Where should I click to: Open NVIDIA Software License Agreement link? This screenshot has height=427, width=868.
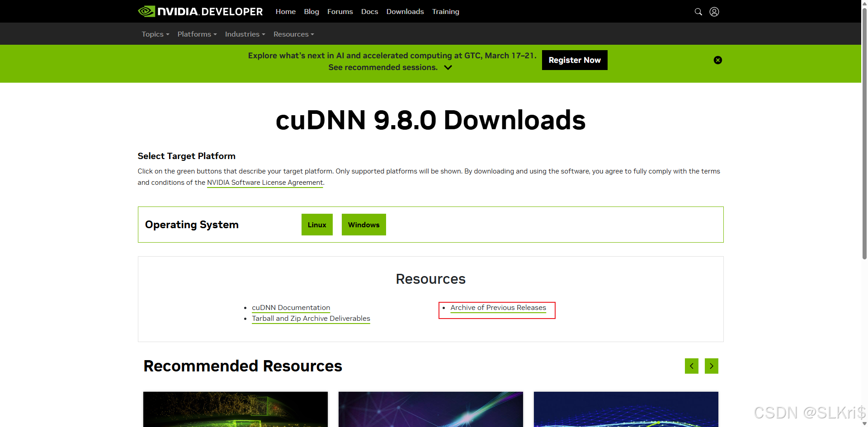pos(265,183)
